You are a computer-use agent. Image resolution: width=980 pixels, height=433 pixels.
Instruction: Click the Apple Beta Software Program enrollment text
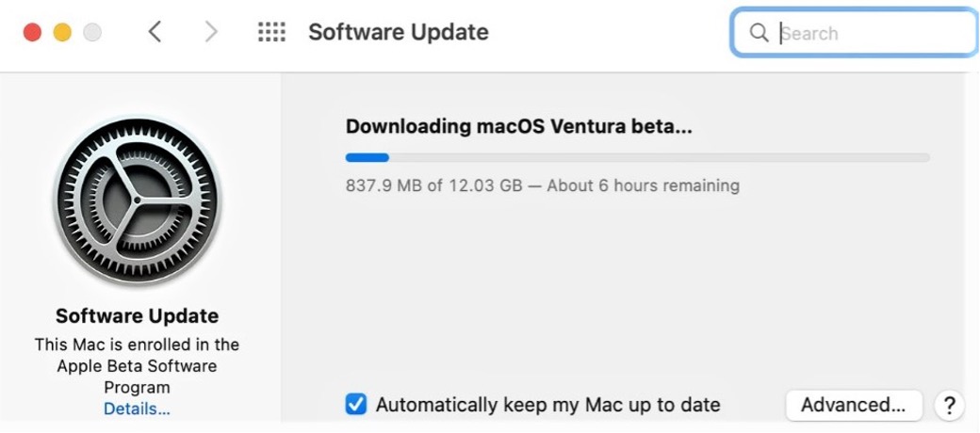pyautogui.click(x=137, y=366)
